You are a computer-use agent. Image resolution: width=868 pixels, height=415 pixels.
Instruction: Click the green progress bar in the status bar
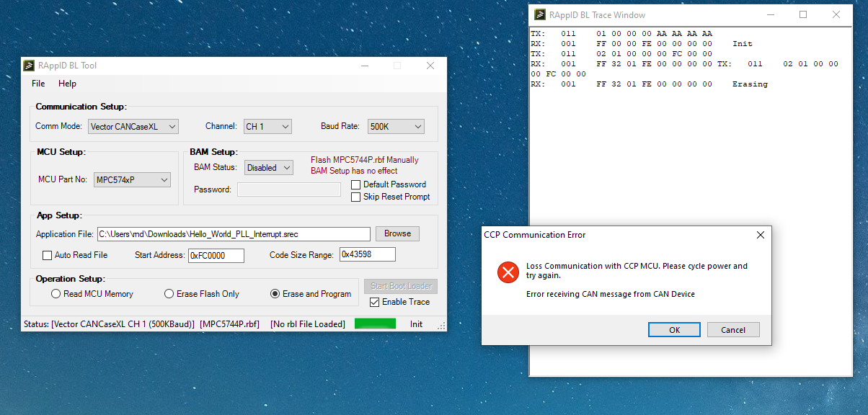click(x=375, y=323)
